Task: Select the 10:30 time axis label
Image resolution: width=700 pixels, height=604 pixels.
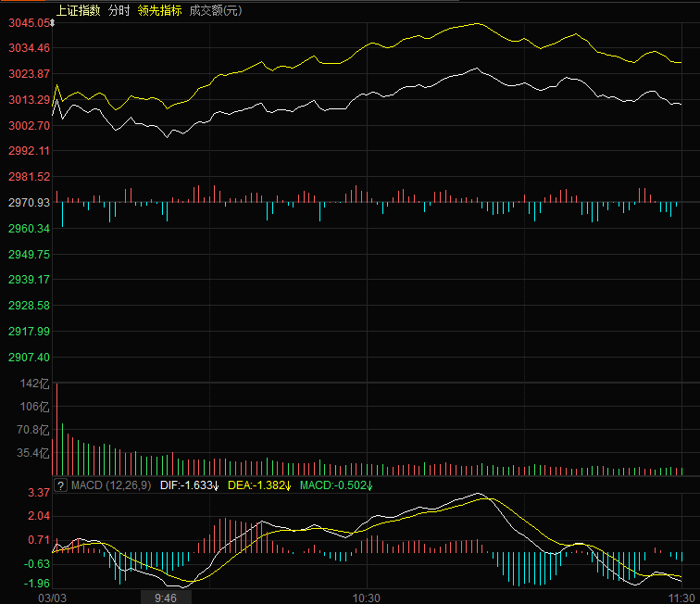Action: 368,598
